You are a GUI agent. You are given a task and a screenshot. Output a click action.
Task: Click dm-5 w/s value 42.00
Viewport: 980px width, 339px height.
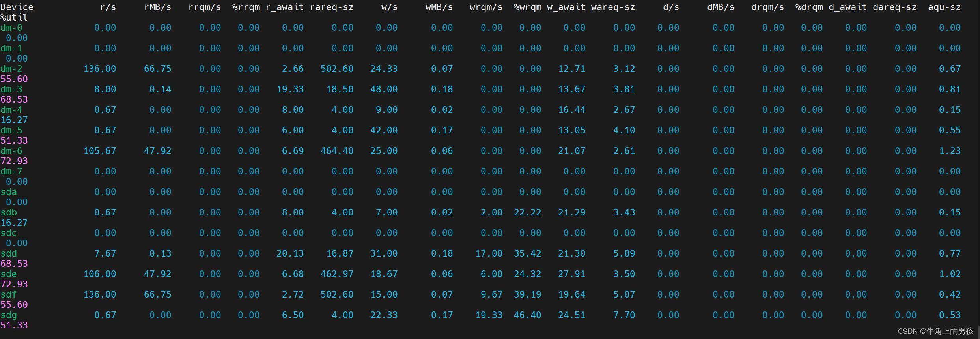(384, 130)
